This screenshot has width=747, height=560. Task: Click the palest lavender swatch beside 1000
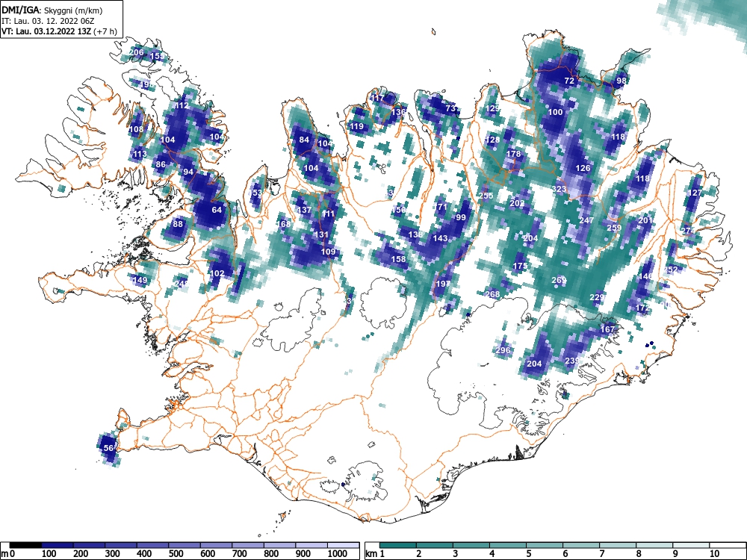pos(343,546)
